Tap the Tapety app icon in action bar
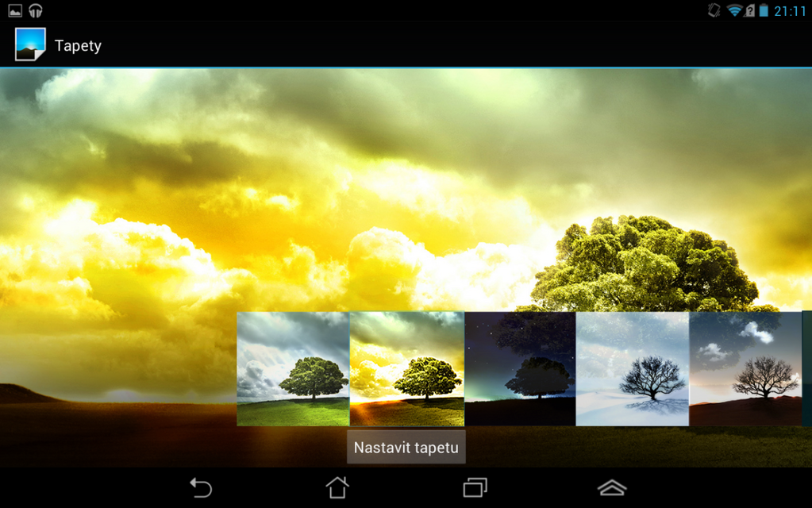812x508 pixels. coord(29,44)
